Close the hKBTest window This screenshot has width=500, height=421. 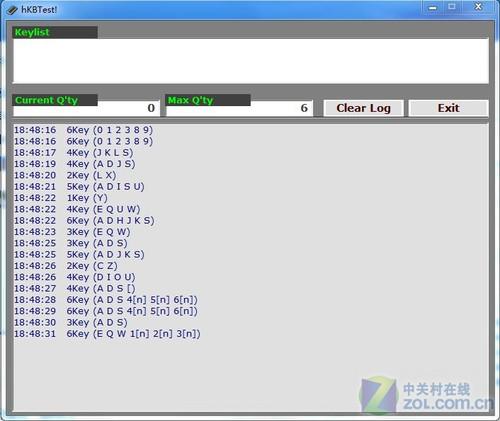tap(478, 7)
